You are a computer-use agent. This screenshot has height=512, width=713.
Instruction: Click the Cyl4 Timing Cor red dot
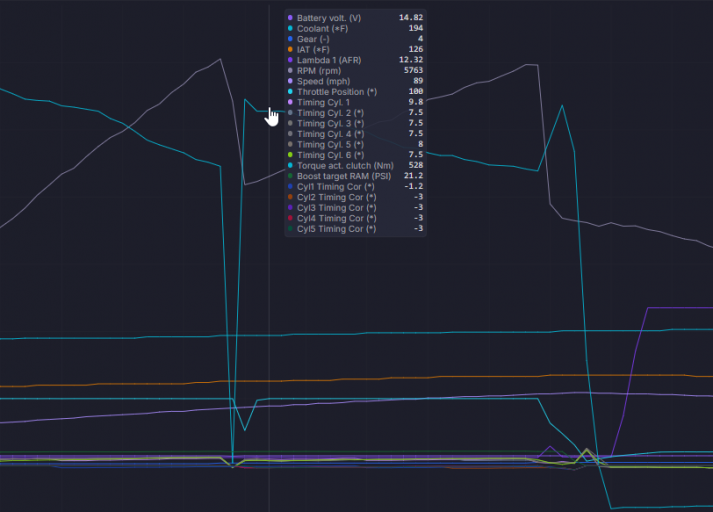[x=290, y=218]
